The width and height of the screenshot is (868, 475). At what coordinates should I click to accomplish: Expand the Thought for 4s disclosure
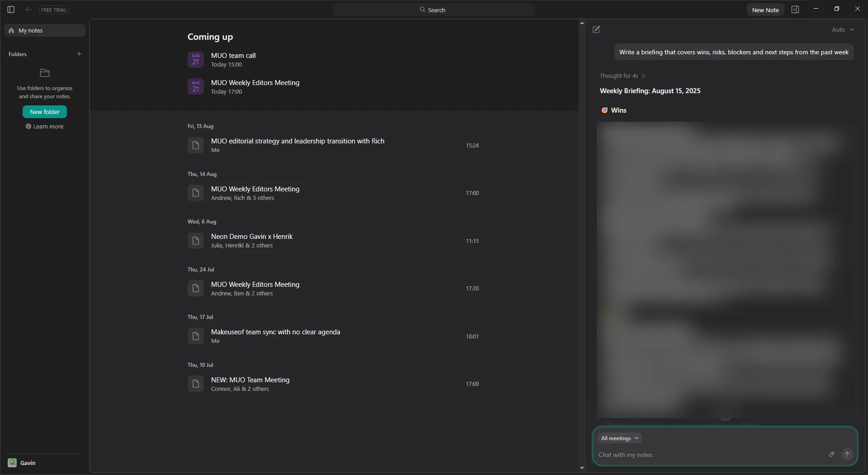(623, 76)
